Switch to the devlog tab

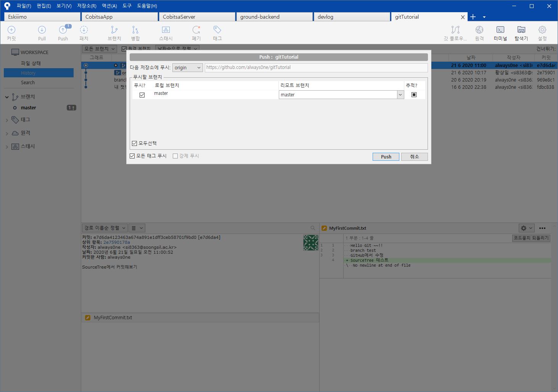tap(352, 17)
